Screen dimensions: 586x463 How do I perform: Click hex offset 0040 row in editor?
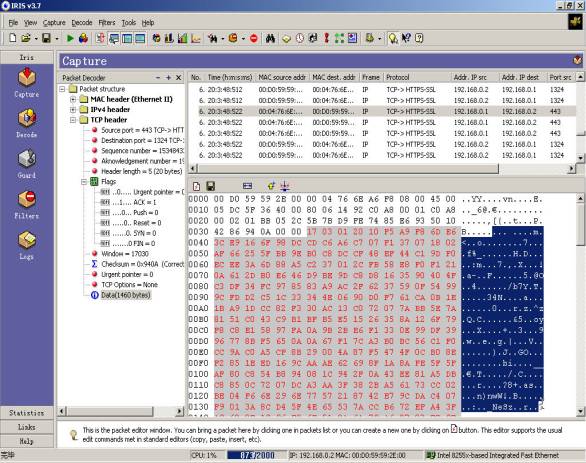tap(366, 243)
